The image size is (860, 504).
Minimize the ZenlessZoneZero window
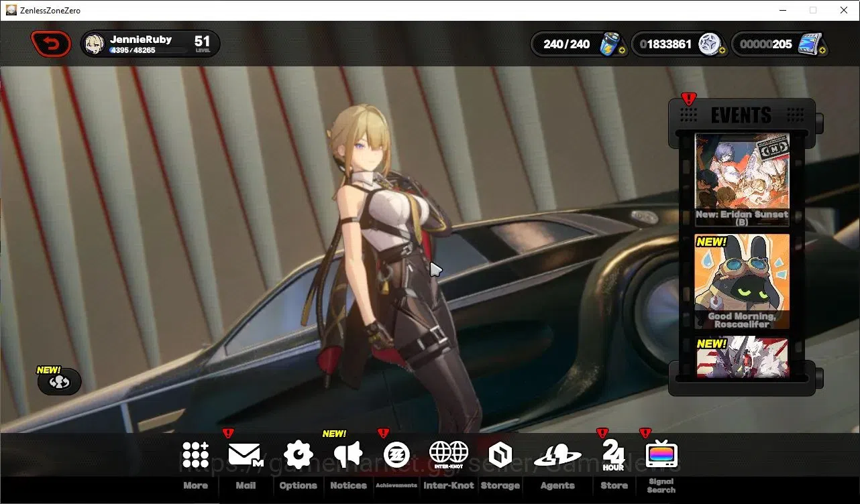pos(783,10)
